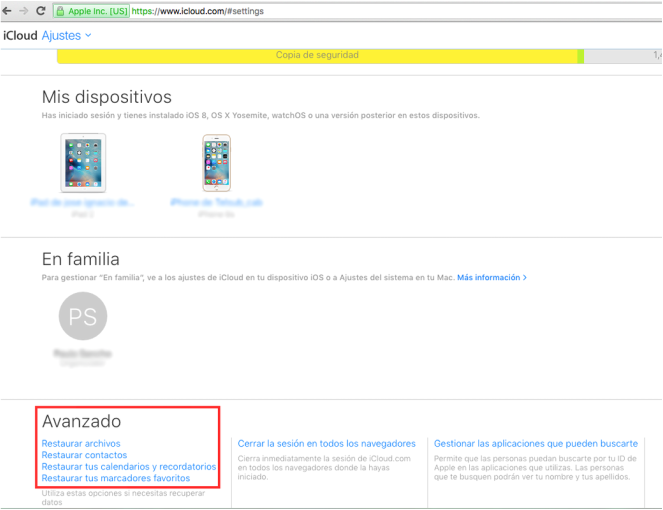Image resolution: width=663 pixels, height=510 pixels.
Task: Click the Apple Inc. [US] certificate label
Action: point(98,11)
